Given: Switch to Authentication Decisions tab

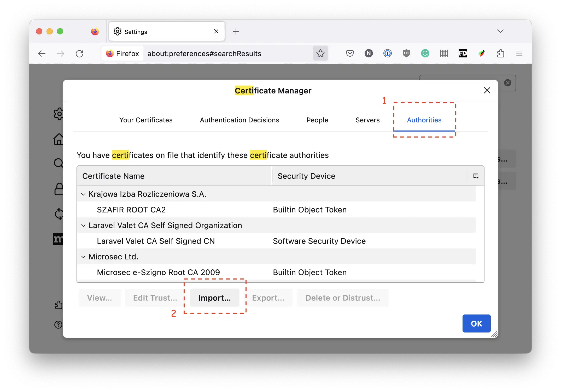Looking at the screenshot, I should tap(239, 120).
